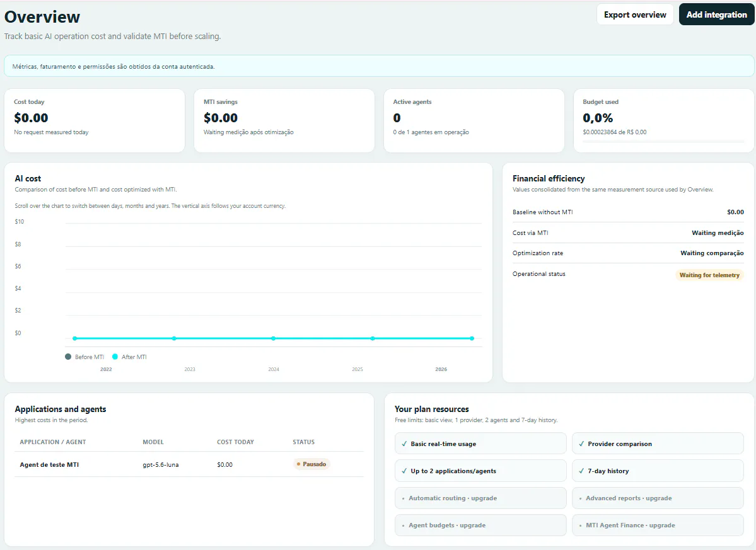The width and height of the screenshot is (756, 550).
Task: Click the Waiting for telemetry status badge
Action: tap(709, 275)
